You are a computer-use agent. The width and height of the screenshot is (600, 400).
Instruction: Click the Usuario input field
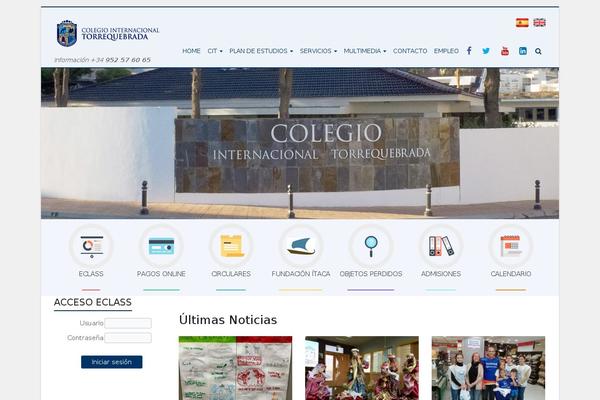pyautogui.click(x=128, y=323)
